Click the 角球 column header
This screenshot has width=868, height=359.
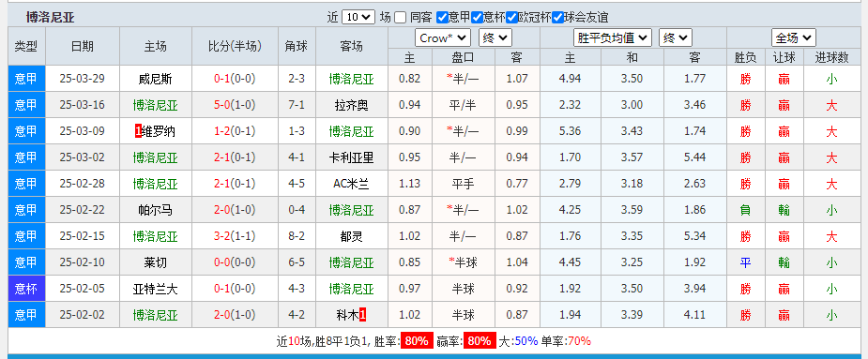297,46
